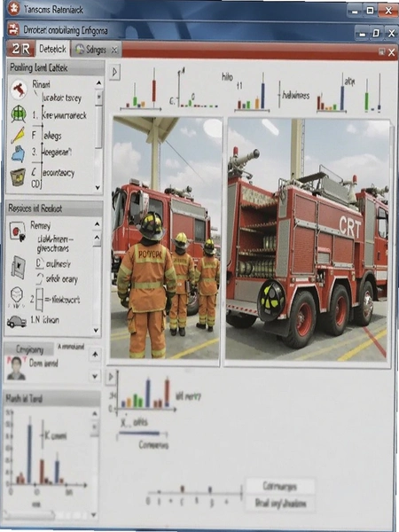Select the gray car icon
Image resolution: width=399 pixels, height=532 pixels.
coord(17,322)
